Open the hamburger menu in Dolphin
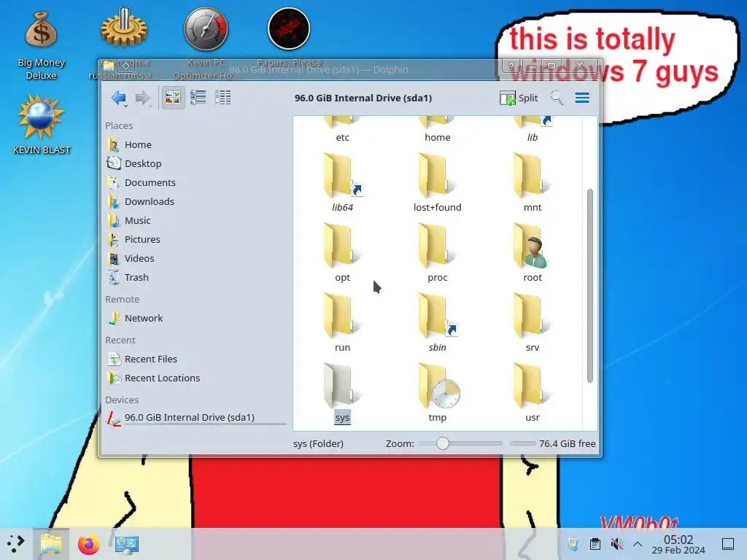Viewport: 747px width, 560px height. pyautogui.click(x=582, y=98)
